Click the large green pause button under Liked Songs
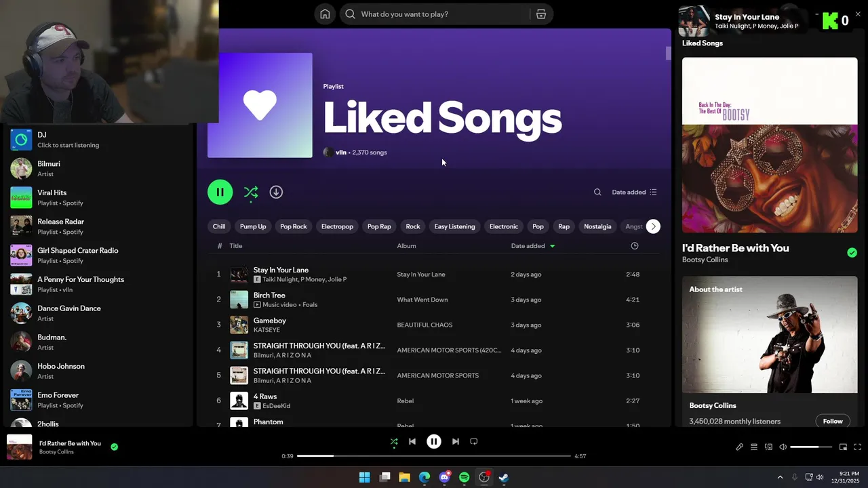The width and height of the screenshot is (868, 488). 220,192
